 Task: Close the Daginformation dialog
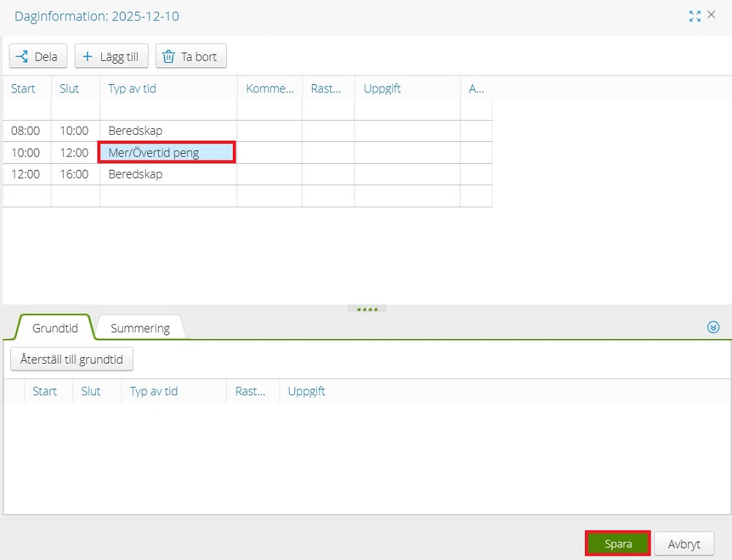pos(712,15)
